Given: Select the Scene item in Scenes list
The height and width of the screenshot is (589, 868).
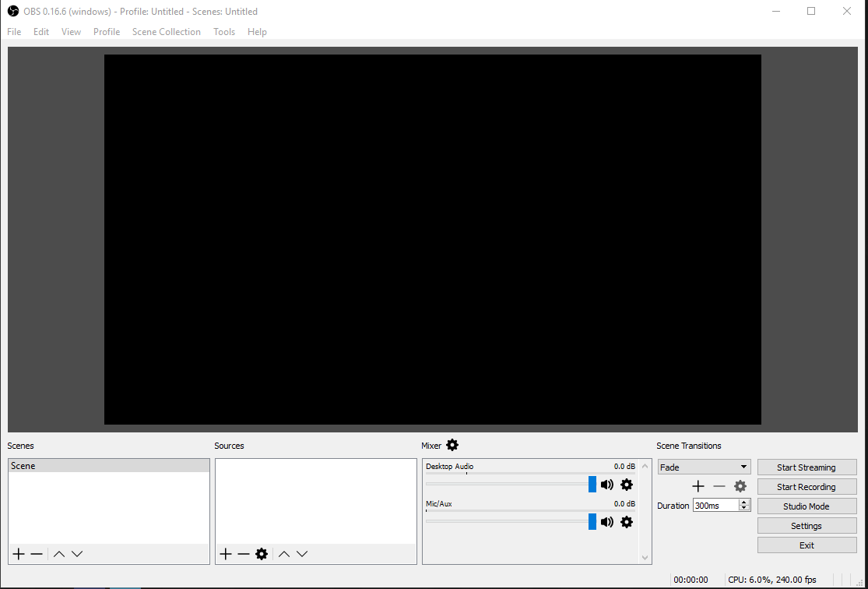Looking at the screenshot, I should 109,466.
